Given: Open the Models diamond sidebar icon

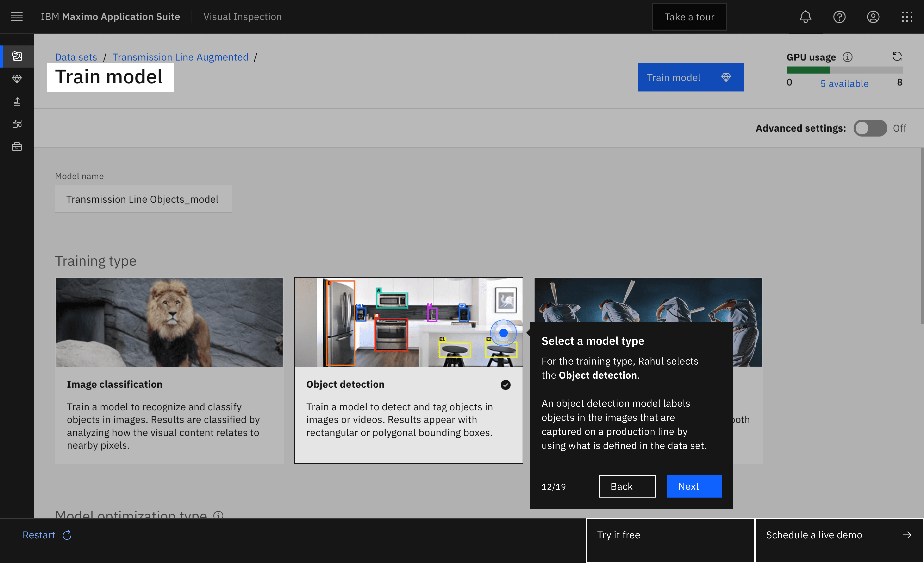Looking at the screenshot, I should coord(17,79).
